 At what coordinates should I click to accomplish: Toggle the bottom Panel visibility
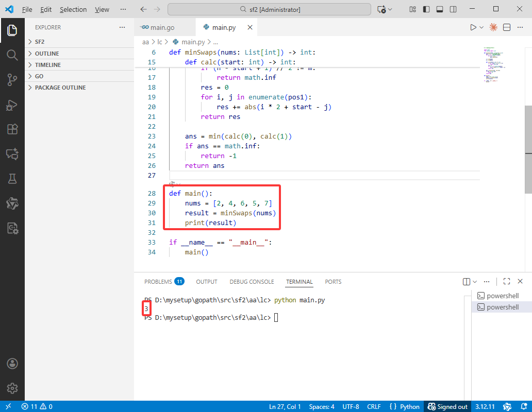click(440, 9)
